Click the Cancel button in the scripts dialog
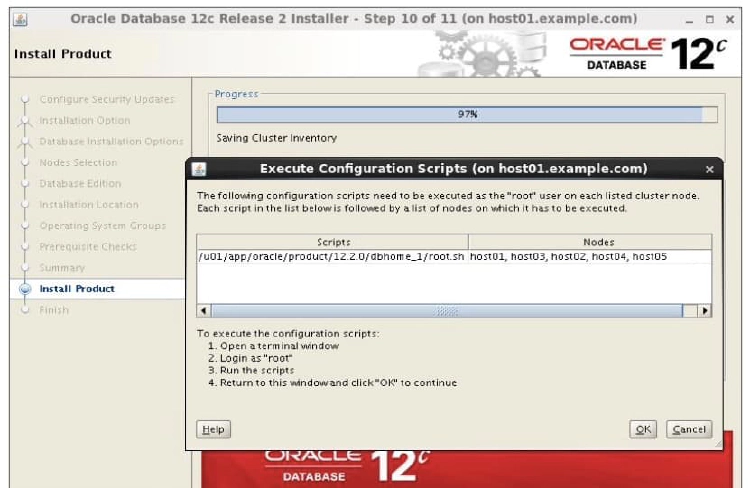 pos(689,429)
